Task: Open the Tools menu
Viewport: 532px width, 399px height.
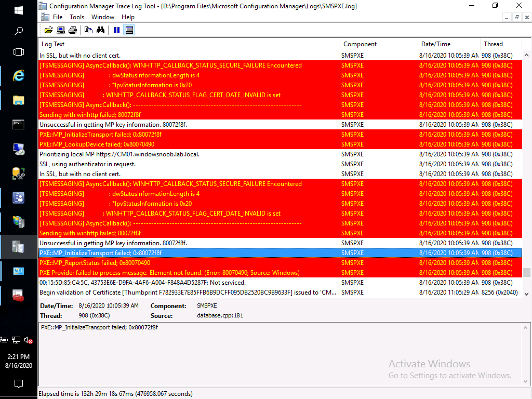Action: [x=77, y=17]
